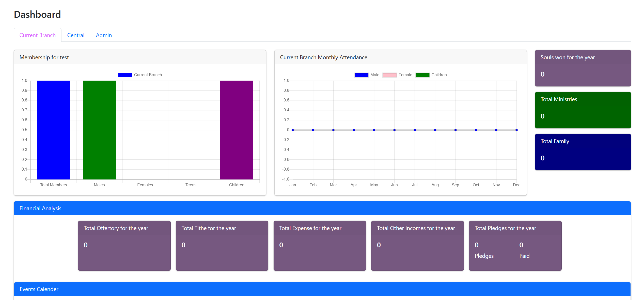The width and height of the screenshot is (644, 300).
Task: Switch to the Central tab
Action: click(75, 35)
